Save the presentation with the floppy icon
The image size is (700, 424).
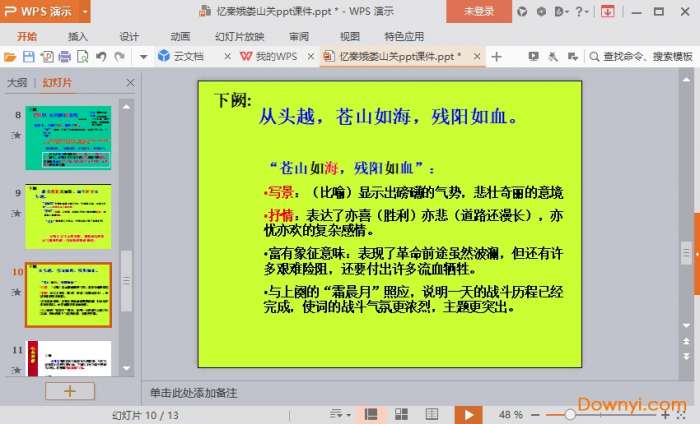(x=29, y=57)
